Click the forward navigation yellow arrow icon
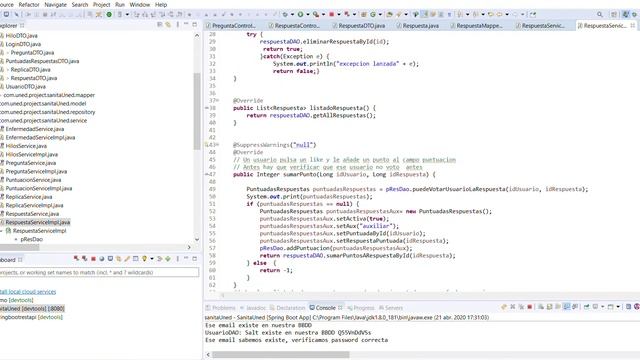The width and height of the screenshot is (640, 360). pyautogui.click(x=515, y=14)
